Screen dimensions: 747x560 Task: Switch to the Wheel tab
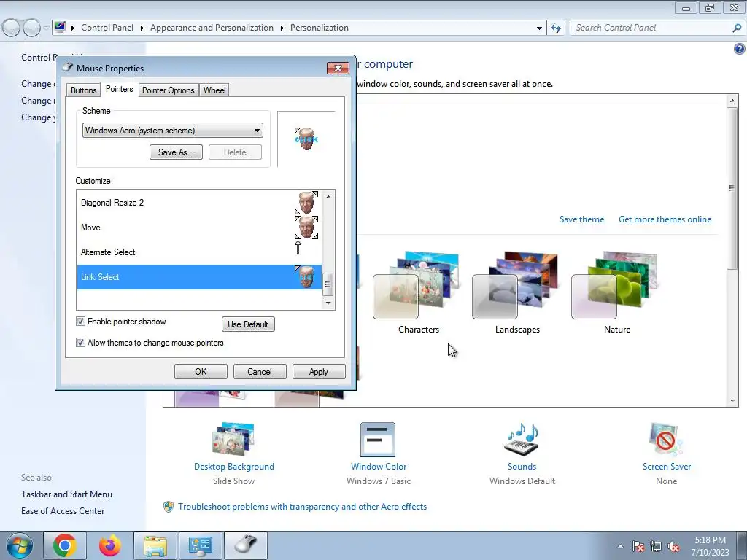click(214, 90)
